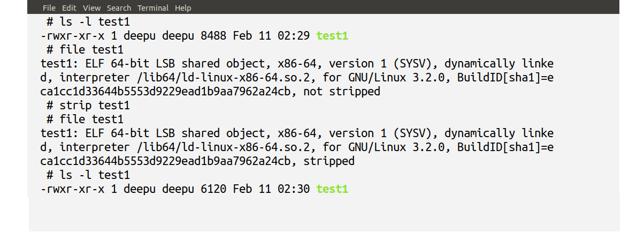Click the first 'file test1' command line
The image size is (644, 247).
[x=88, y=50]
